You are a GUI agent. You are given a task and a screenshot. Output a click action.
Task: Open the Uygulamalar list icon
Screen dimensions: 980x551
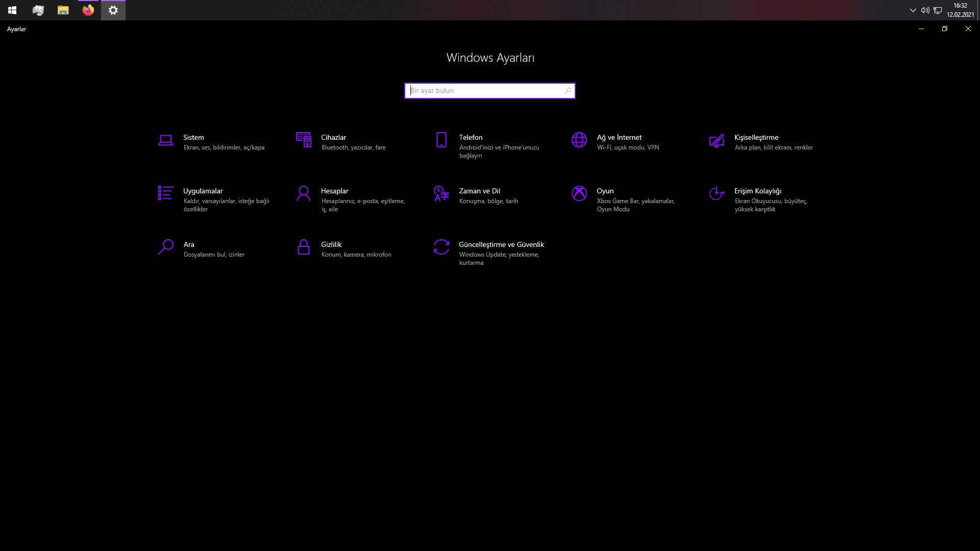(x=165, y=193)
